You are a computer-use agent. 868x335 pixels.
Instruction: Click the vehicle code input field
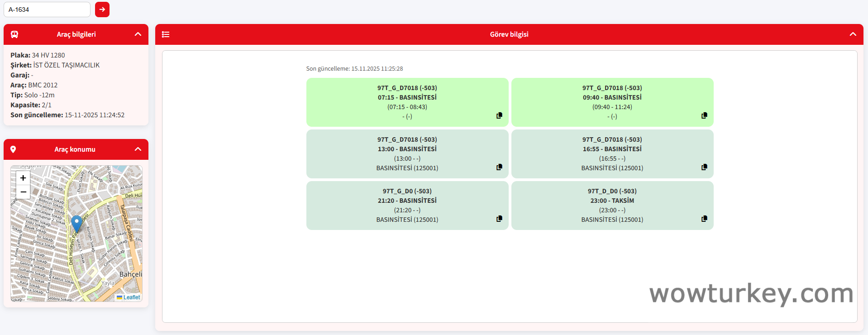click(x=47, y=10)
